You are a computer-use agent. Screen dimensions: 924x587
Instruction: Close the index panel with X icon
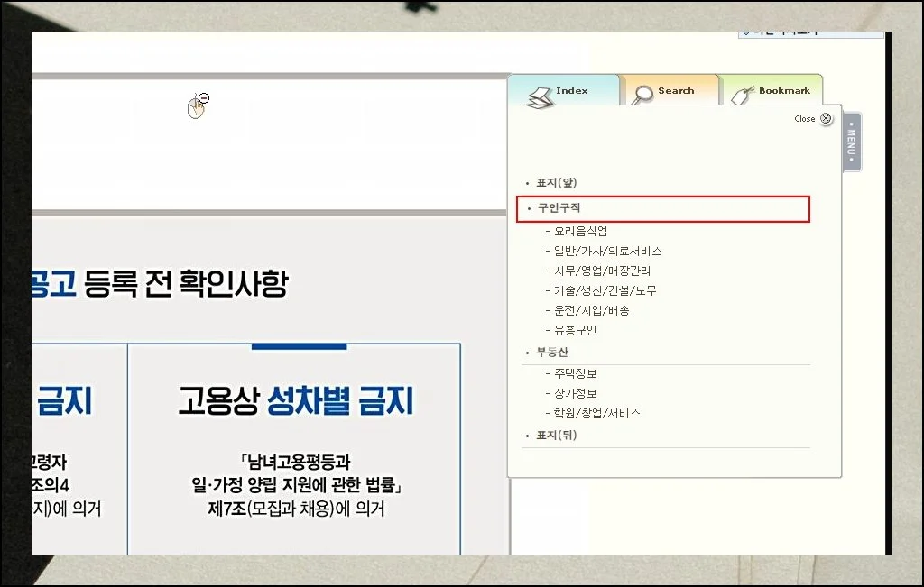pyautogui.click(x=826, y=119)
